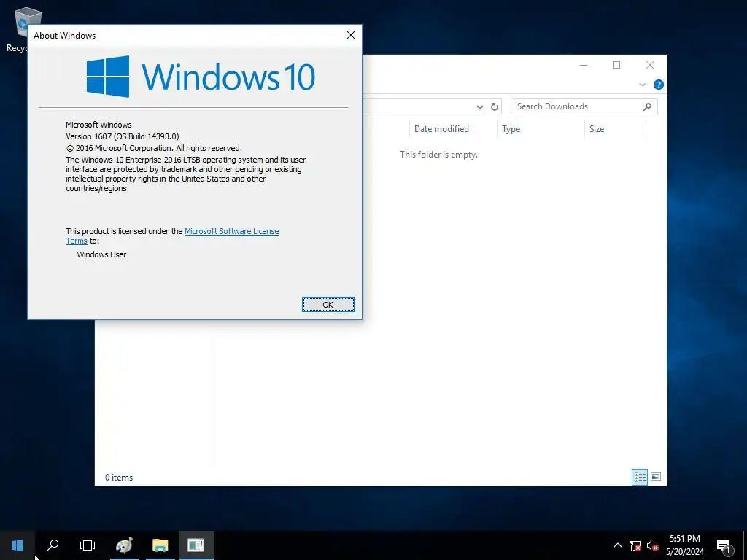Close the About Windows dialog
The height and width of the screenshot is (560, 747).
[351, 35]
